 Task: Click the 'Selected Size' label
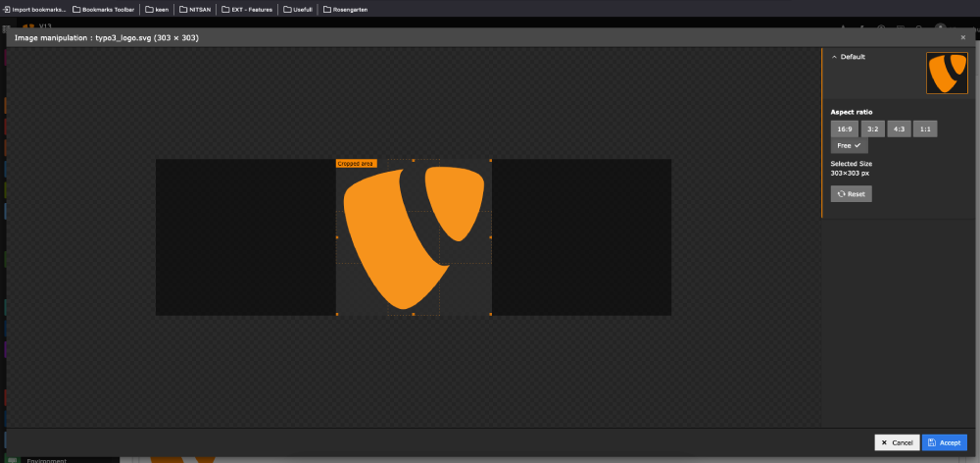[x=852, y=164]
